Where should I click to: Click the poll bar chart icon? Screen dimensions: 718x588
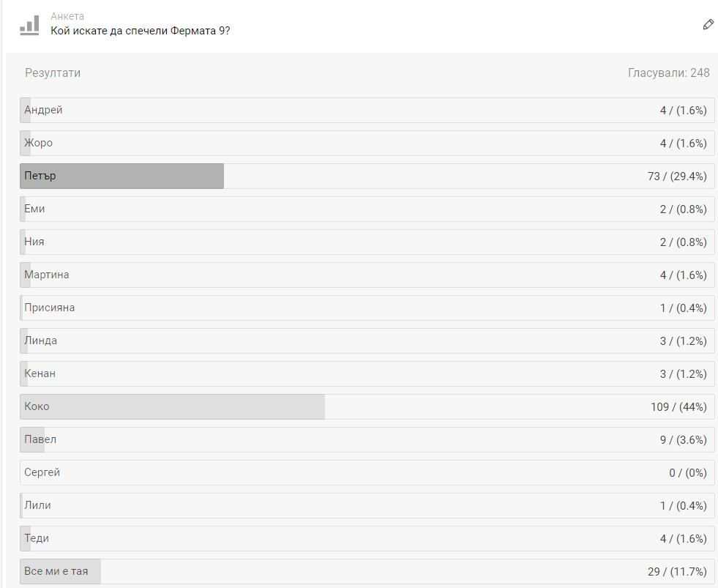[x=29, y=24]
